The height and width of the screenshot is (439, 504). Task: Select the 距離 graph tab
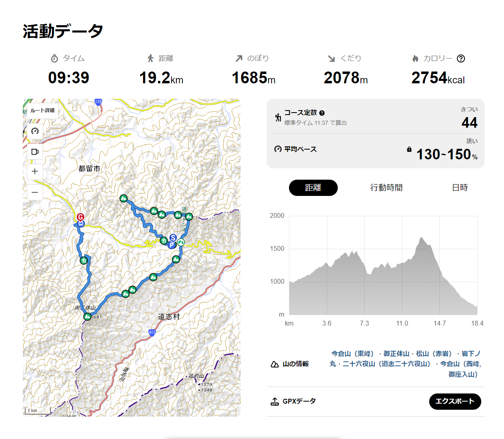coord(313,188)
